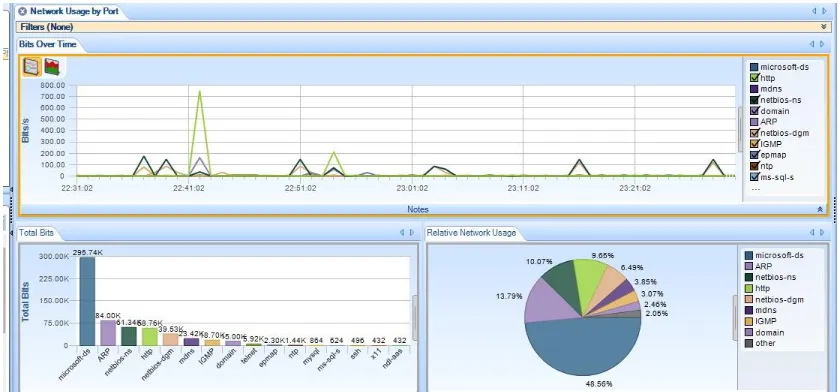838x392 pixels.
Task: Collapse the Notes section chevron
Action: [x=820, y=210]
